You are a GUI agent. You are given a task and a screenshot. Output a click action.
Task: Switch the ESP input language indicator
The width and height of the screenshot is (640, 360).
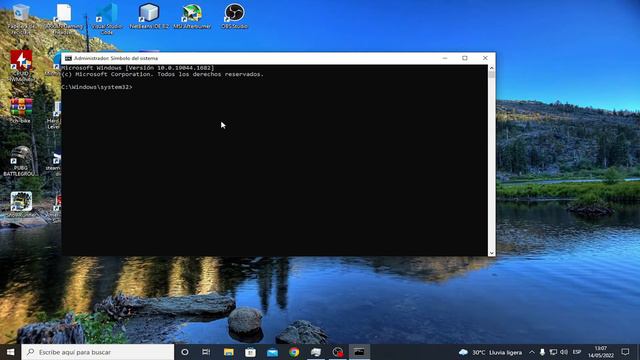click(x=577, y=352)
